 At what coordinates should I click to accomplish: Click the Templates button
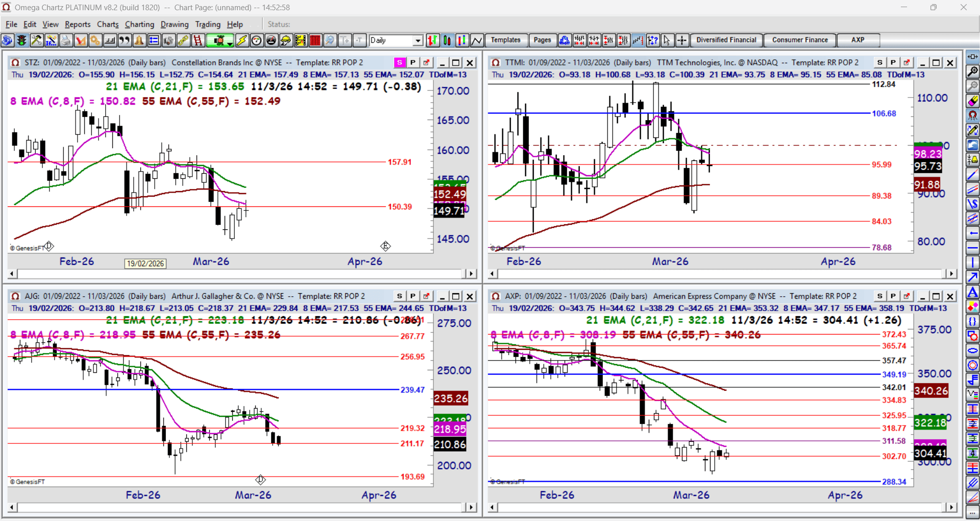506,40
